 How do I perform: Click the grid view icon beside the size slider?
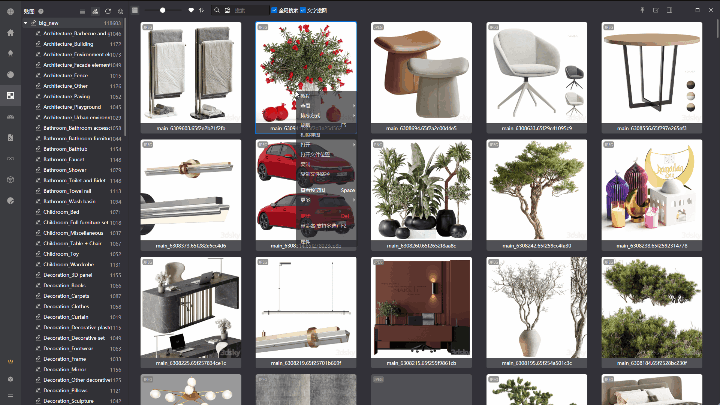coord(135,9)
